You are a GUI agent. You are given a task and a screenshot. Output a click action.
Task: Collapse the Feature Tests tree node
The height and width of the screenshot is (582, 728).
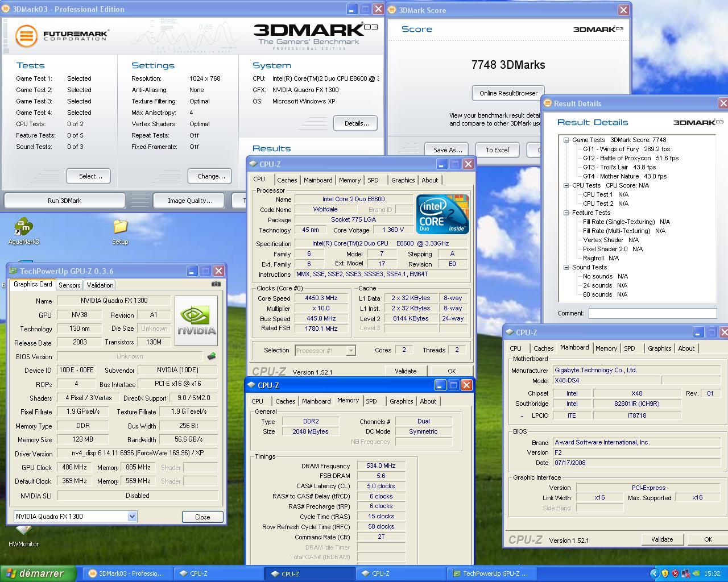566,213
